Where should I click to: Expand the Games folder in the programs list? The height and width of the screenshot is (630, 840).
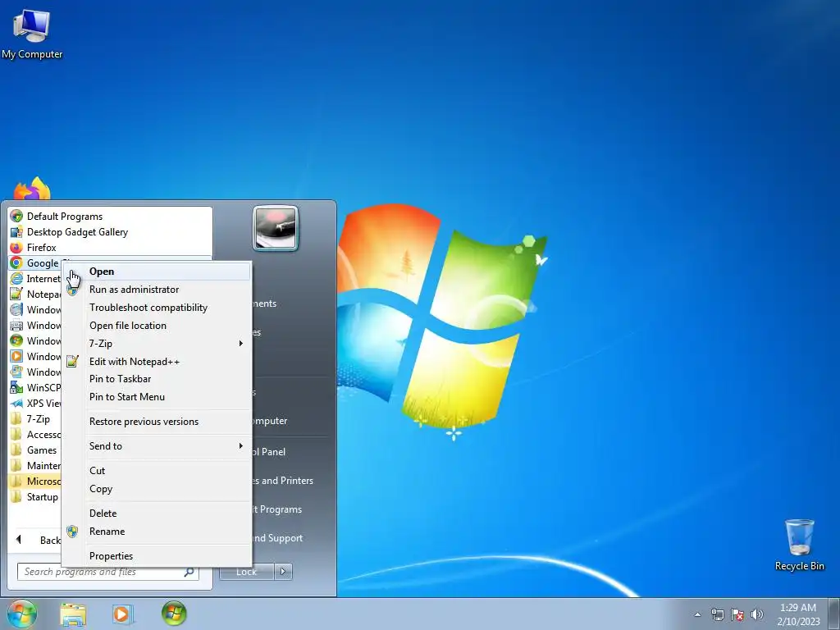click(34, 450)
